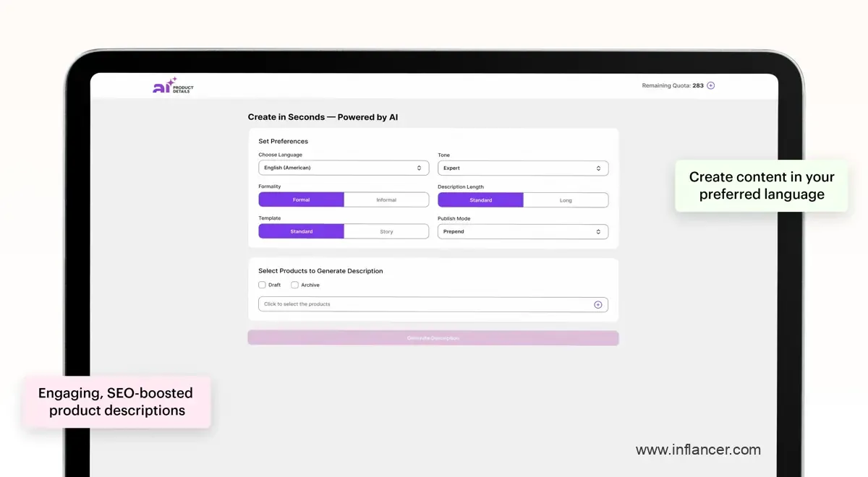Click Select Products to Generate Description heading
This screenshot has width=868, height=477.
(x=320, y=271)
